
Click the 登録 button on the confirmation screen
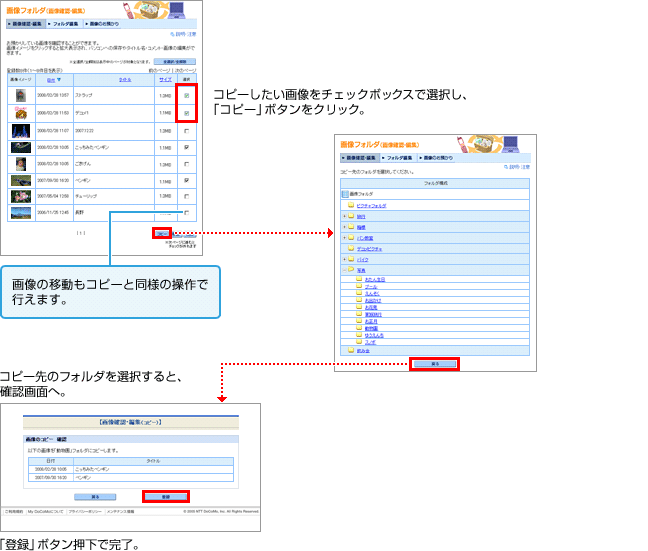[x=166, y=497]
